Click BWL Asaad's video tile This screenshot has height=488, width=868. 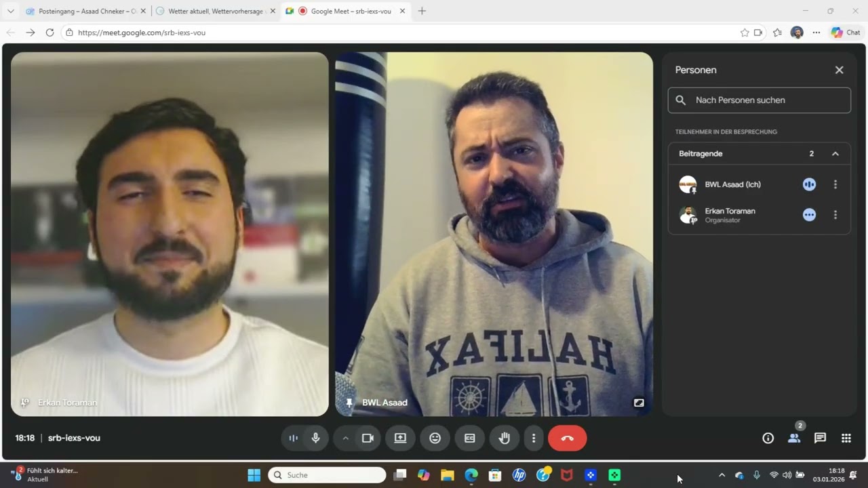pos(494,234)
